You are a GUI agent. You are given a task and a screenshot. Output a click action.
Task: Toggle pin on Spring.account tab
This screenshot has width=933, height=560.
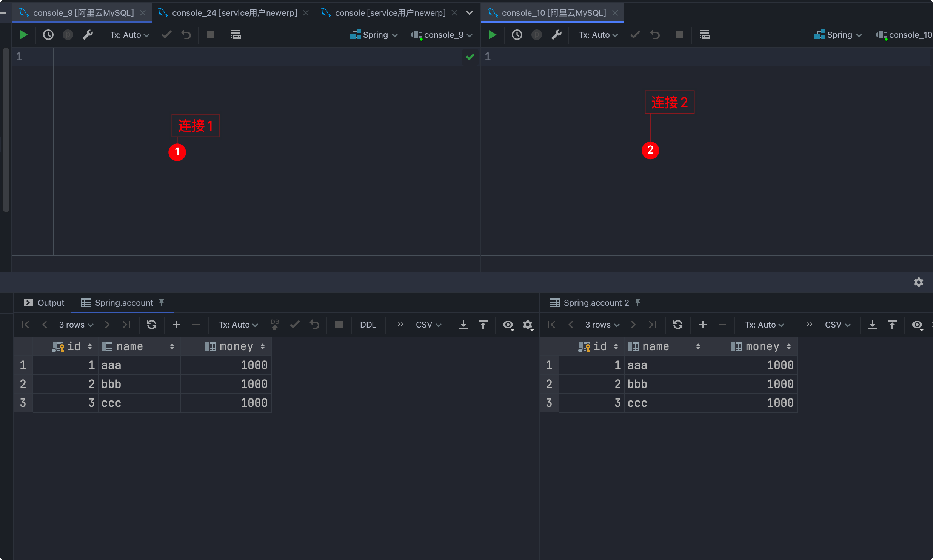pyautogui.click(x=162, y=302)
